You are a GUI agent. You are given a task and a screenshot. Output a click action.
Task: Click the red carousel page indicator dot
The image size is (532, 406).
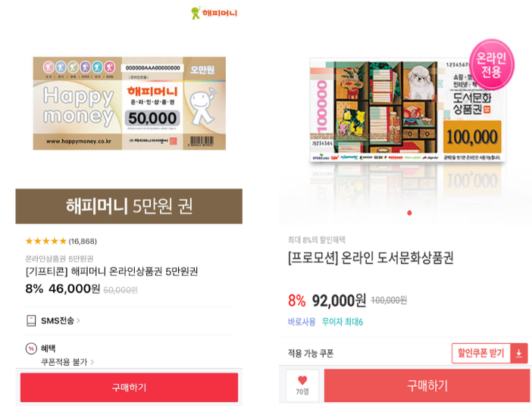(409, 213)
